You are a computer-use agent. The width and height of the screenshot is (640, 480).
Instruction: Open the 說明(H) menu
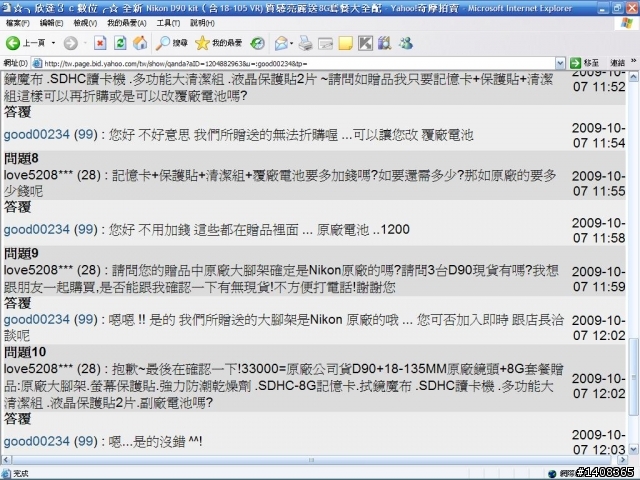tap(202, 23)
